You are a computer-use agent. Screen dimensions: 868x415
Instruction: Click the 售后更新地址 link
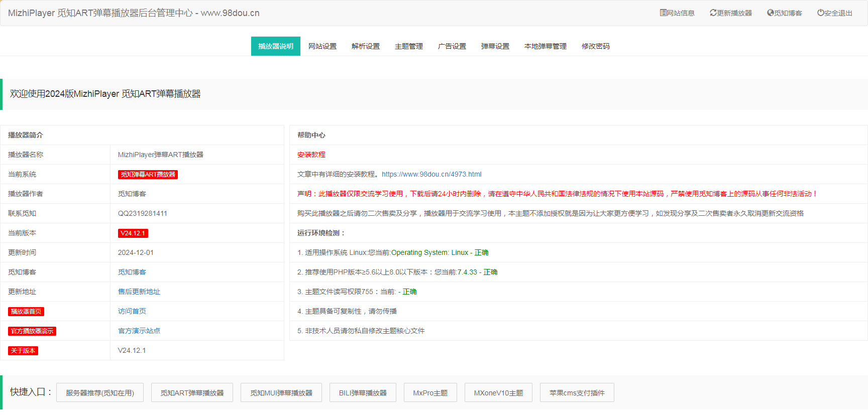[x=139, y=292]
